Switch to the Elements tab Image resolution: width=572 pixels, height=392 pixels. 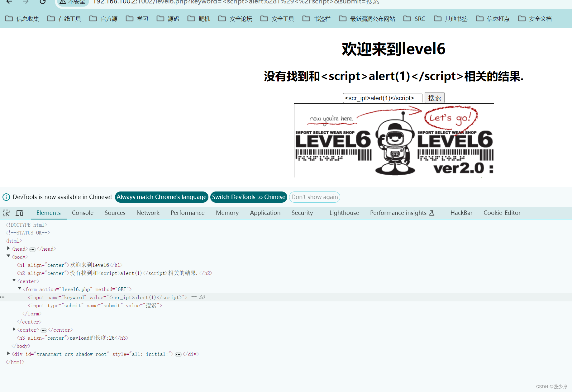tap(49, 213)
